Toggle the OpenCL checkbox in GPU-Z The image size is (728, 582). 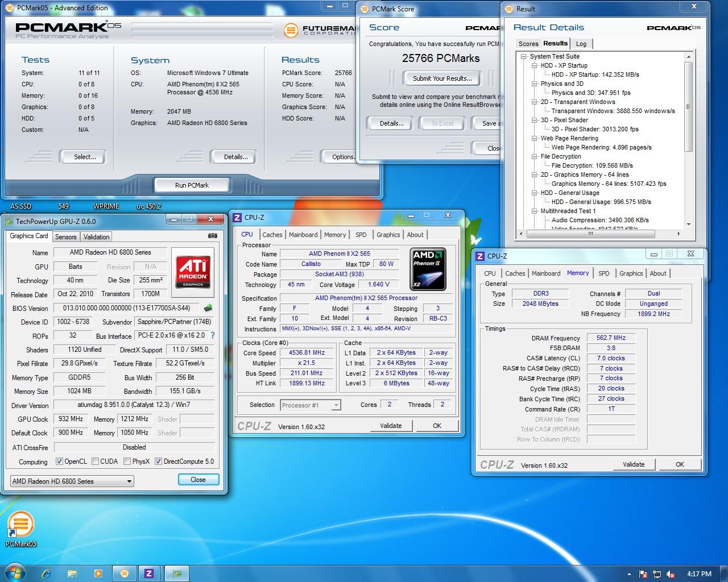tap(59, 461)
